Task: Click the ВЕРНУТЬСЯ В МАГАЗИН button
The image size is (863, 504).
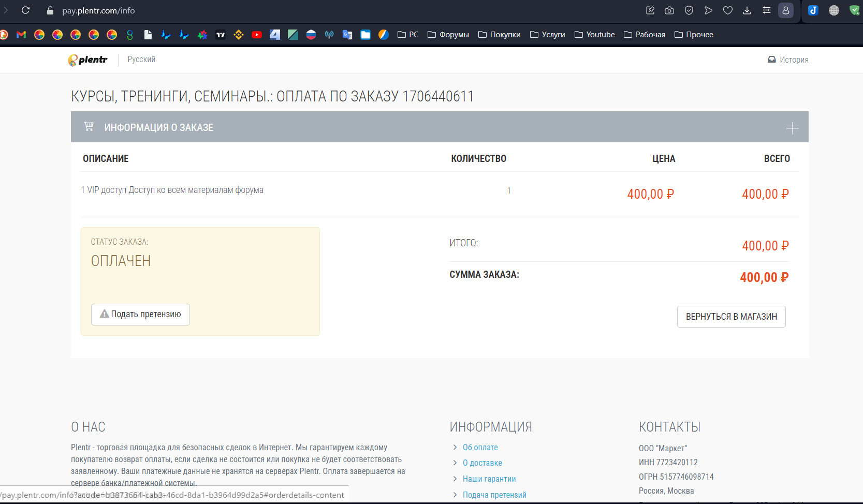Action: click(732, 317)
